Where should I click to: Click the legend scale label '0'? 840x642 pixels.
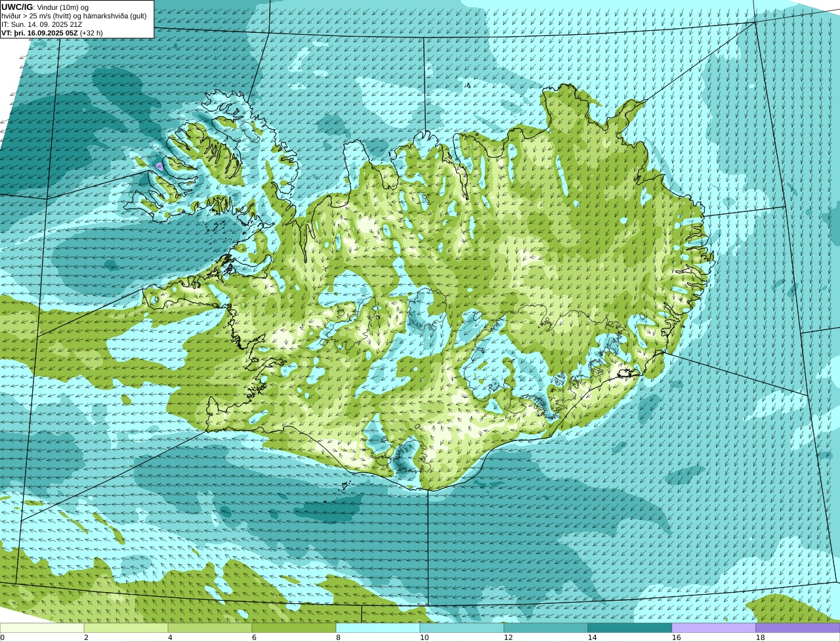2,637
